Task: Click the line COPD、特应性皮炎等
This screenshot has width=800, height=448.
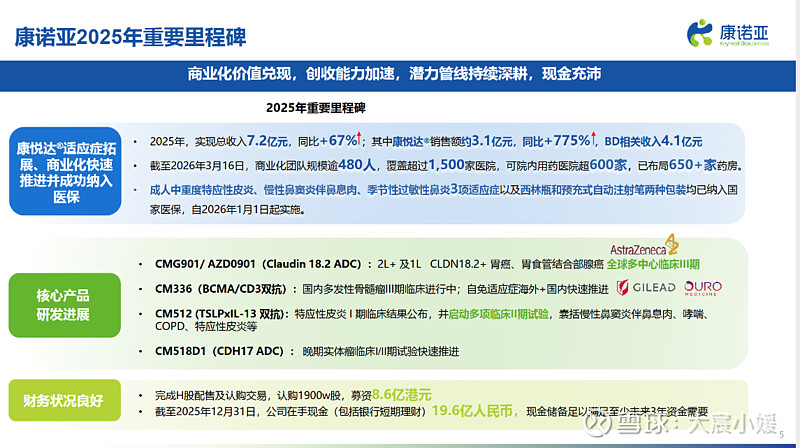Action: point(206,327)
